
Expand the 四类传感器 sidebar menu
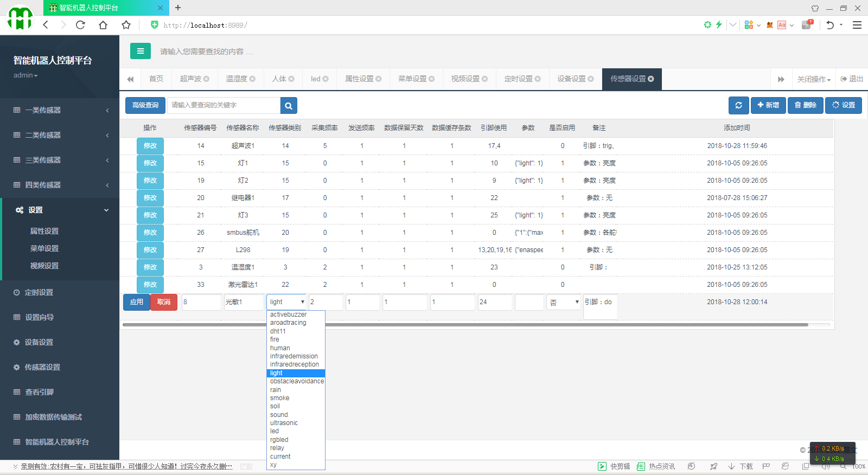pos(60,185)
